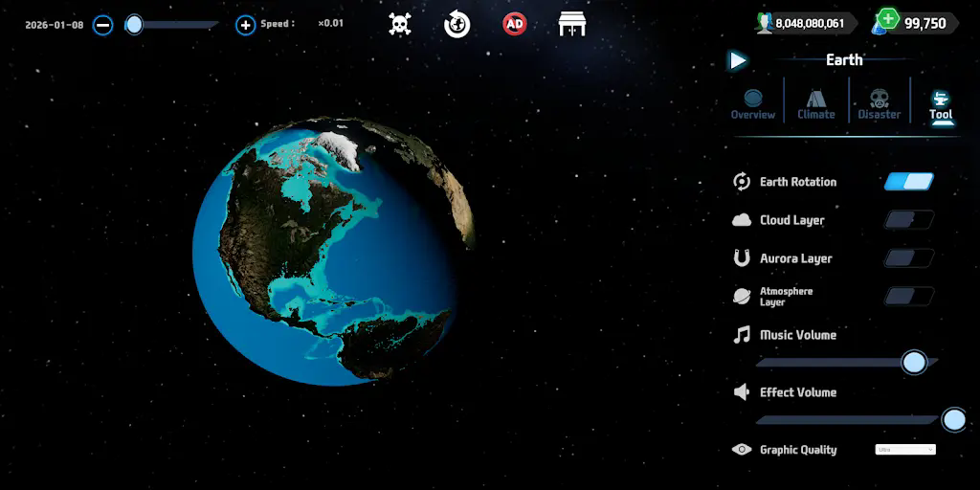Collapse panel with the play arrow
The width and height of the screenshot is (980, 490).
point(737,60)
